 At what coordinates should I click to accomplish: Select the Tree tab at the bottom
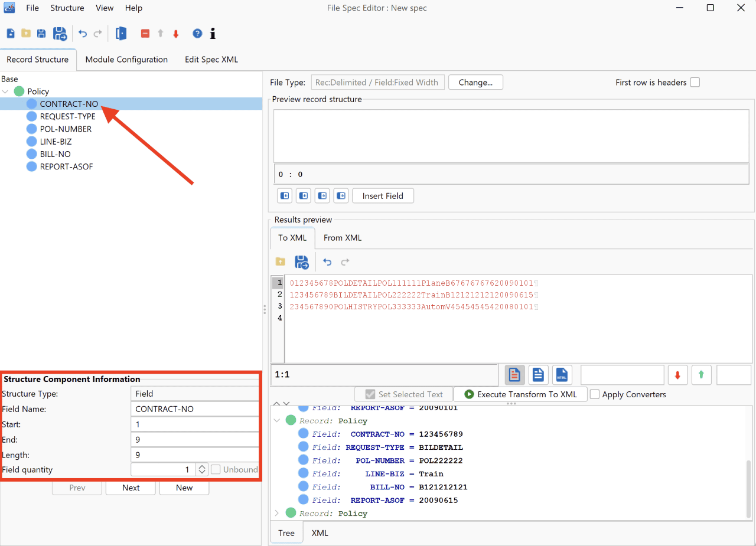[286, 532]
